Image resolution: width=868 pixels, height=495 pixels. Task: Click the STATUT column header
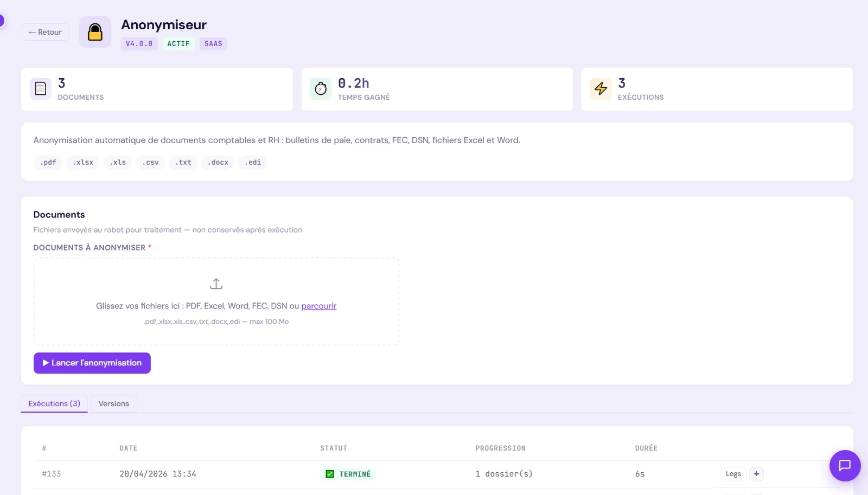click(x=334, y=448)
